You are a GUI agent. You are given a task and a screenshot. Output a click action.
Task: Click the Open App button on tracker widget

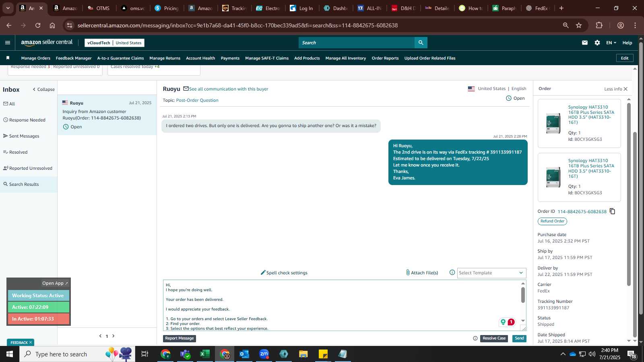(x=55, y=283)
